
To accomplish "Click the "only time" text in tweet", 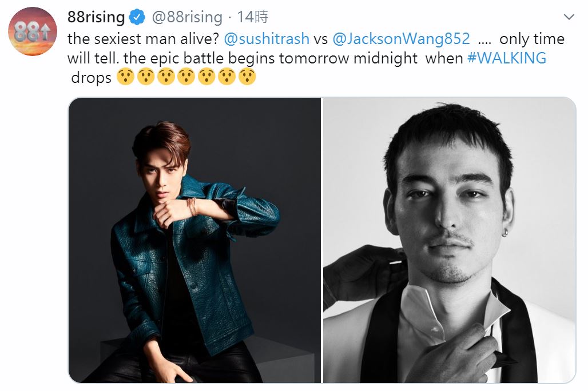I will (x=531, y=39).
